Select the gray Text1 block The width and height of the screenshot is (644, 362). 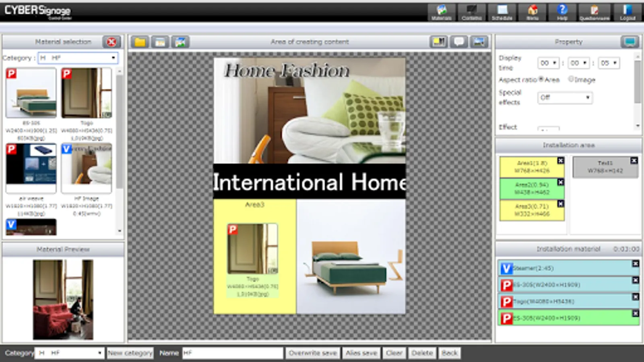(605, 167)
